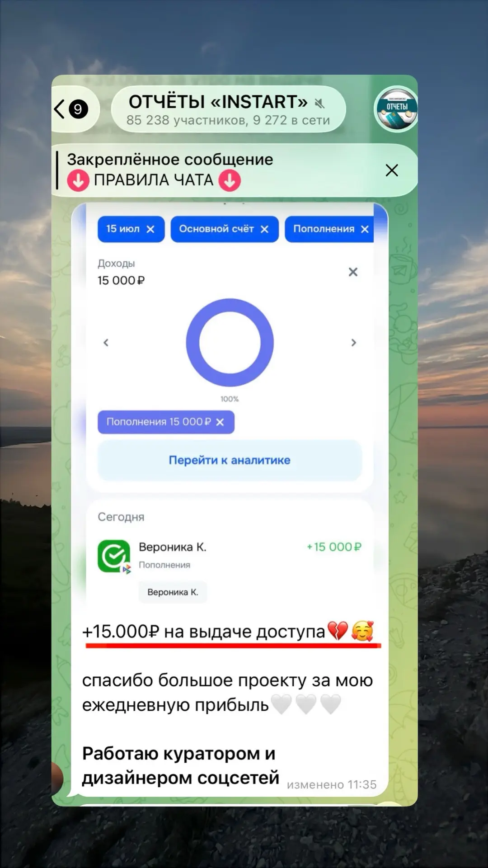The image size is (488, 868).
Task: Go to previous chart with left chevron
Action: [106, 343]
